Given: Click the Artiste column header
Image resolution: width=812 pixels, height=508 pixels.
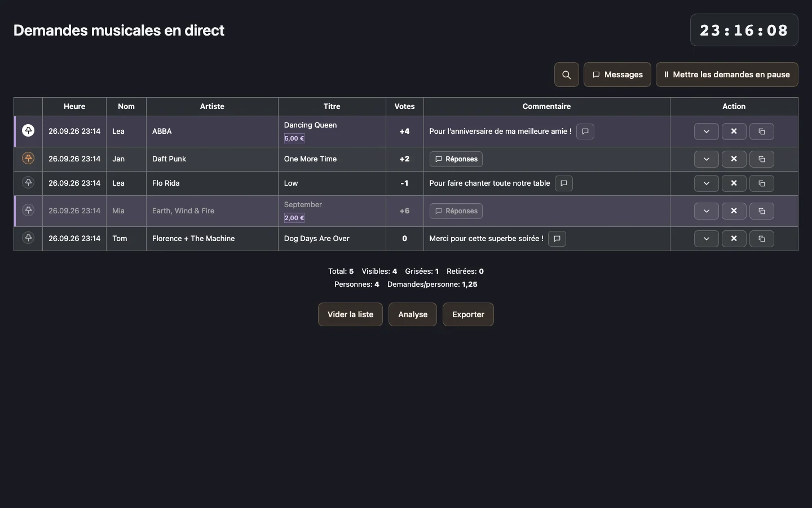Looking at the screenshot, I should [x=212, y=106].
